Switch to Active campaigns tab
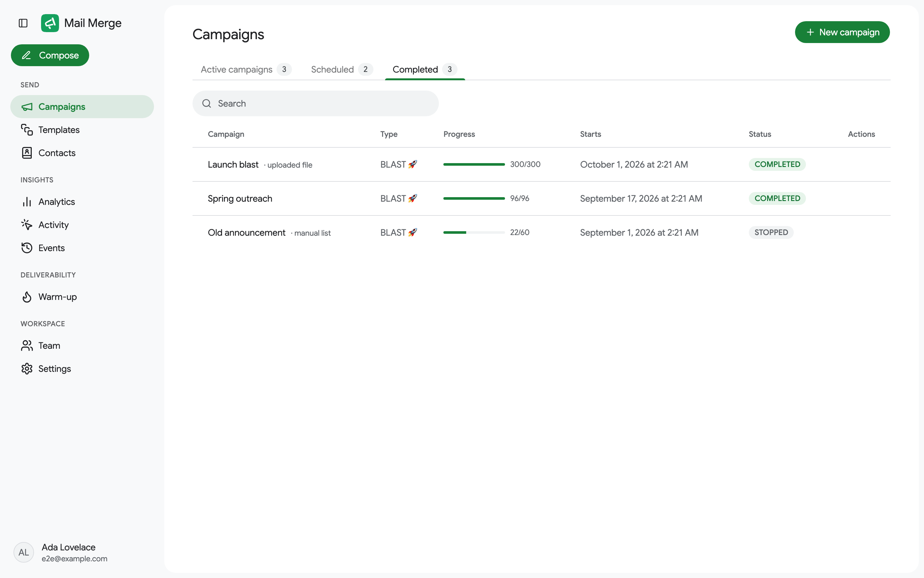Image resolution: width=924 pixels, height=578 pixels. [x=246, y=70]
